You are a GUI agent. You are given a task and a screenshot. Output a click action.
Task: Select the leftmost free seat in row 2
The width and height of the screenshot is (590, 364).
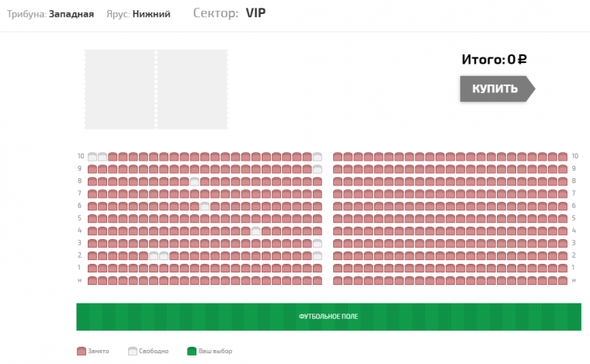coord(154,255)
